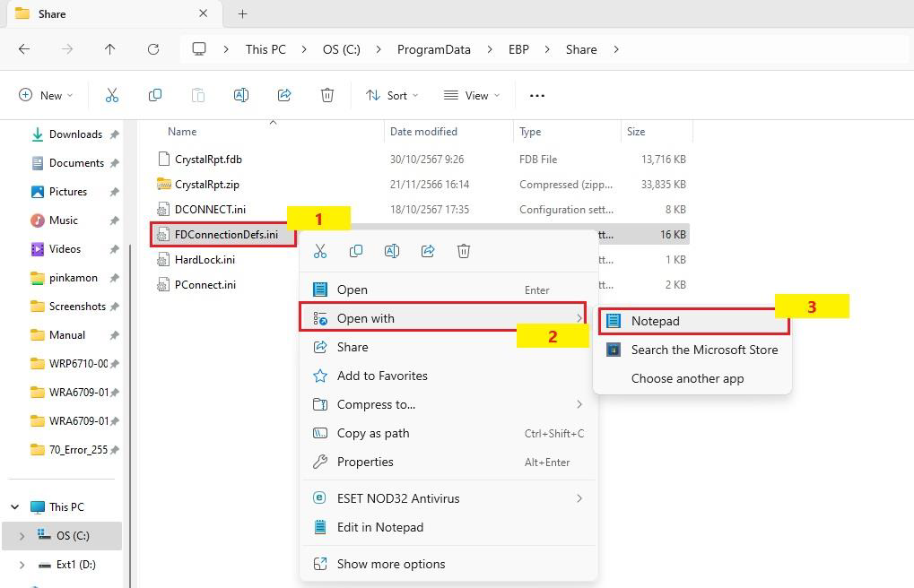914x588 pixels.
Task: Select Notepad in the Open with submenu
Action: [655, 321]
